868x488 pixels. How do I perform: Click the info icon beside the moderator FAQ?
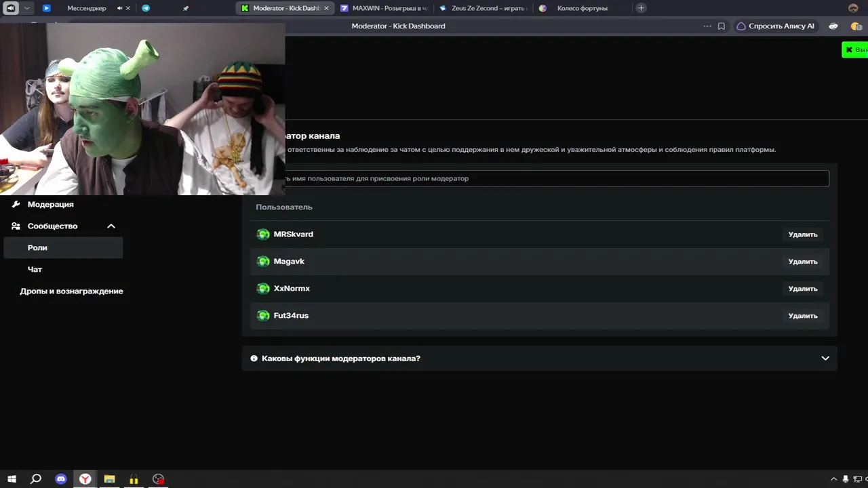[x=254, y=359]
